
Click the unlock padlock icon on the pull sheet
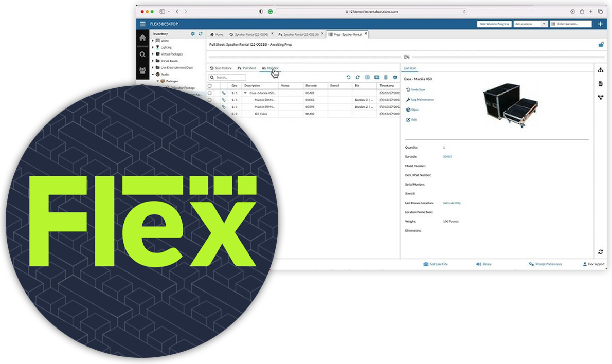601,45
